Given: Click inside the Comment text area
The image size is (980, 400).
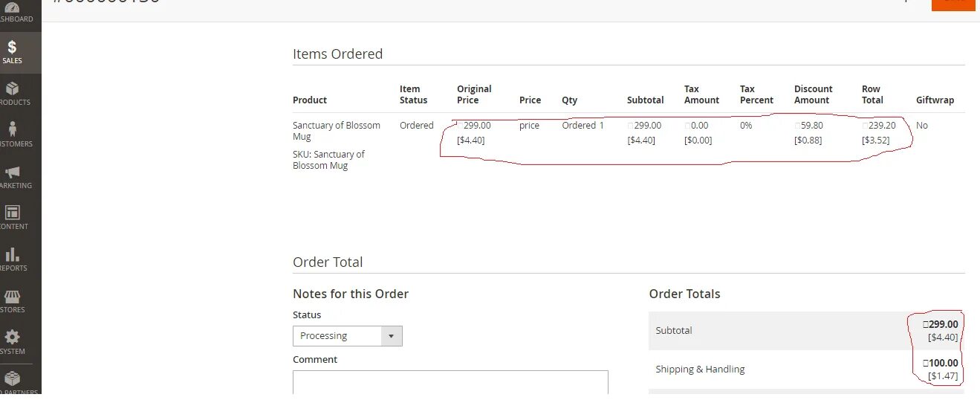Looking at the screenshot, I should pos(450,382).
